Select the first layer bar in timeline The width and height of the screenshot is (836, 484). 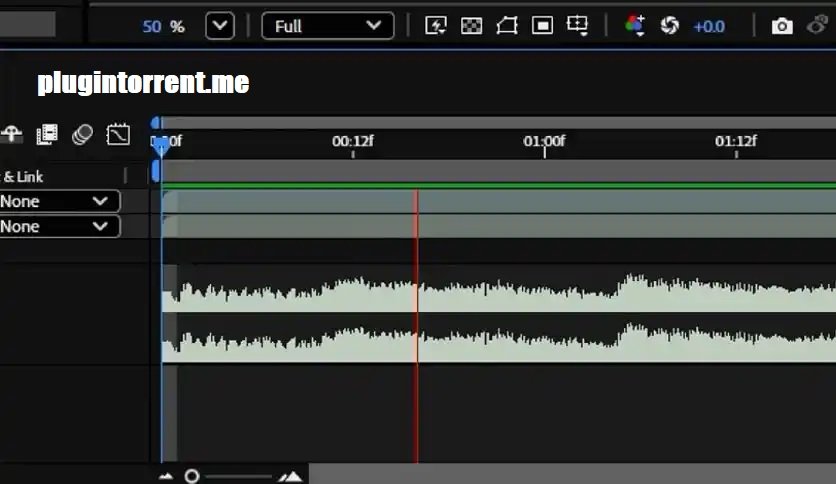(x=499, y=201)
